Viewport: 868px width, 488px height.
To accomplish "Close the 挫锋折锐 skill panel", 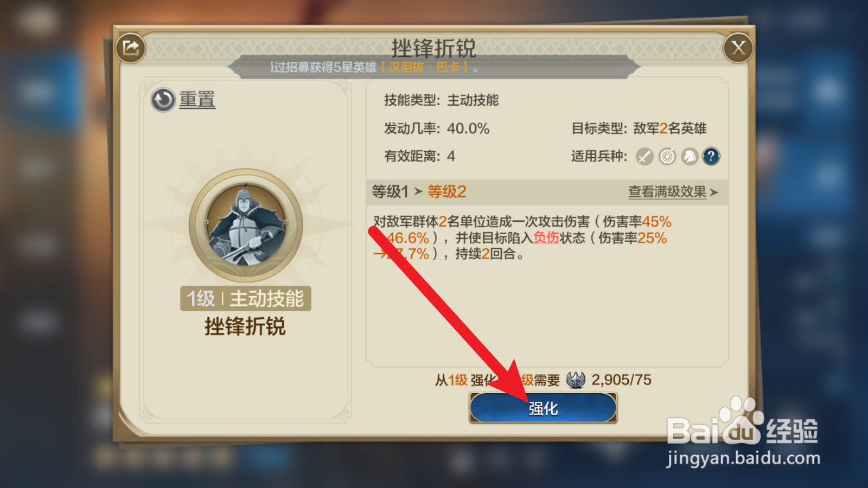I will (x=738, y=48).
